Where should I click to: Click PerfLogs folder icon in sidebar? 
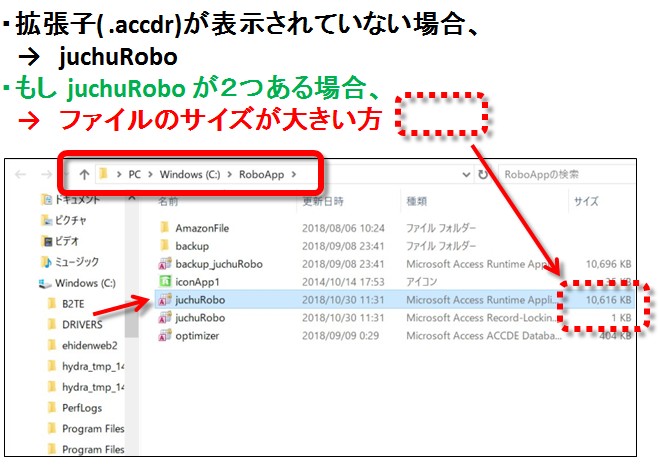click(x=52, y=407)
